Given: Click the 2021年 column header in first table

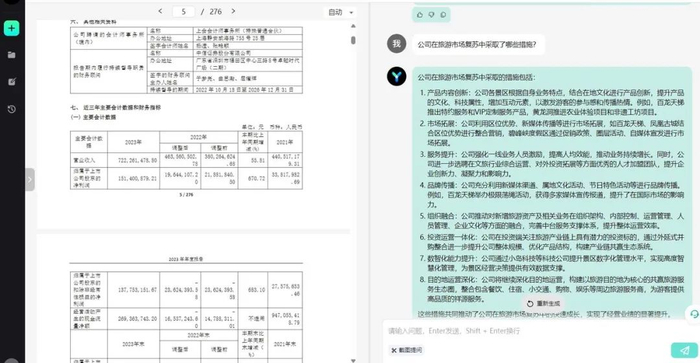Looking at the screenshot, I should [x=284, y=142].
